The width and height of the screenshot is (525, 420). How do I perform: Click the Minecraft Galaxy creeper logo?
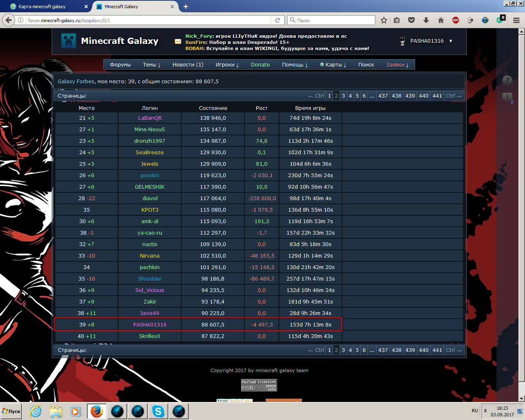68,41
